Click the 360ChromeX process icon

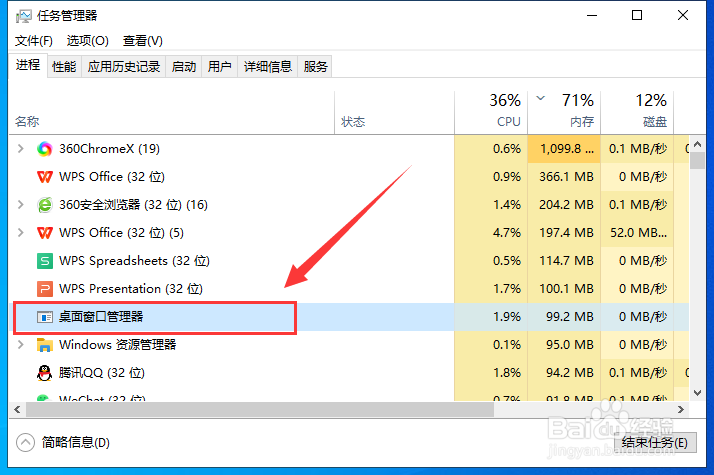[x=45, y=148]
